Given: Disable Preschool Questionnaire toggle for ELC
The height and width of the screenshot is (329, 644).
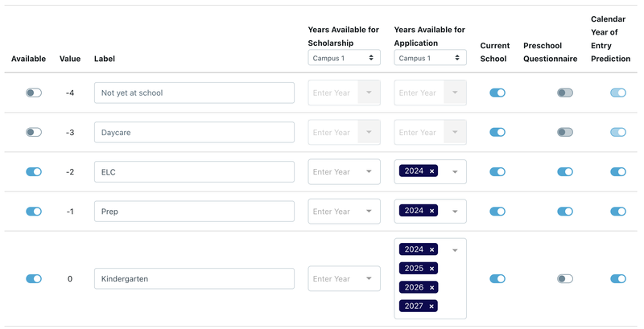Looking at the screenshot, I should pyautogui.click(x=565, y=171).
